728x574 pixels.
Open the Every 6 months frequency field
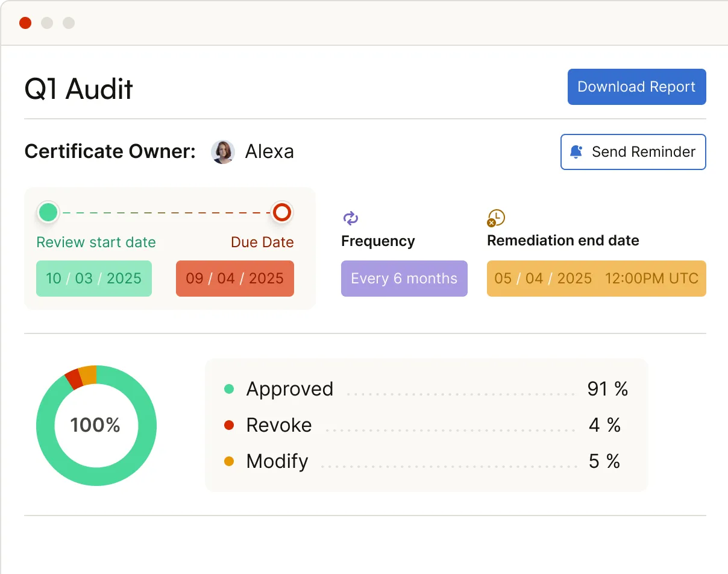(x=404, y=279)
